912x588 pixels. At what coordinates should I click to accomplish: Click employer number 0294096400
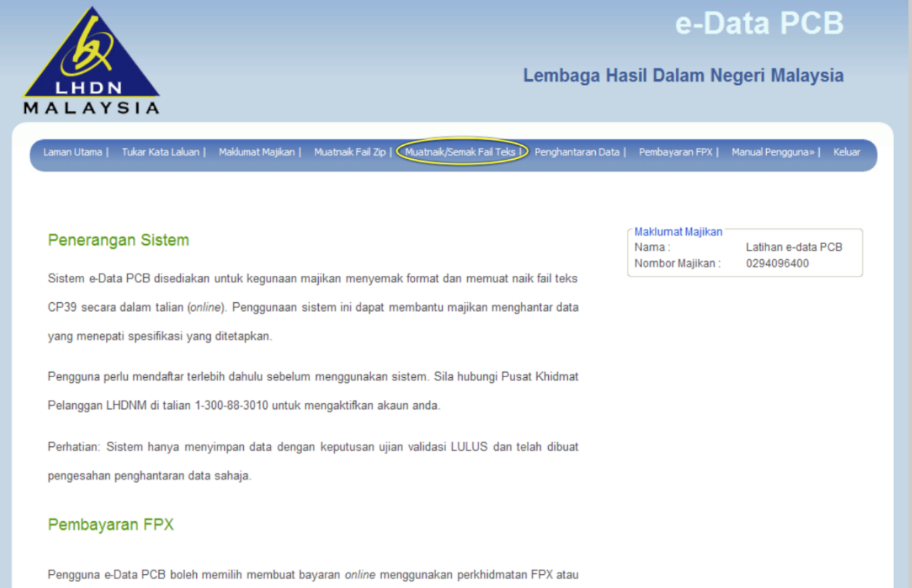(777, 263)
